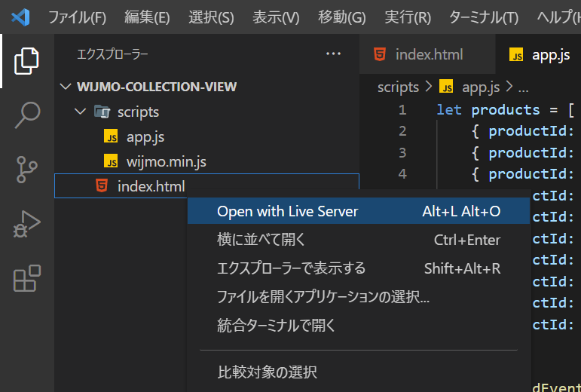Image resolution: width=581 pixels, height=392 pixels.
Task: Choose 比較対象の選択 from context menu
Action: click(359, 372)
